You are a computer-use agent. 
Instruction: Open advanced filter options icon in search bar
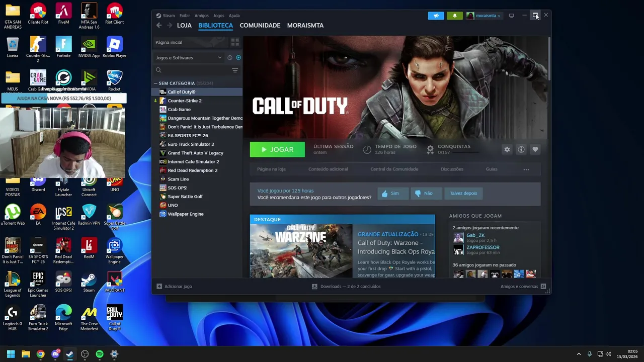pos(235,70)
